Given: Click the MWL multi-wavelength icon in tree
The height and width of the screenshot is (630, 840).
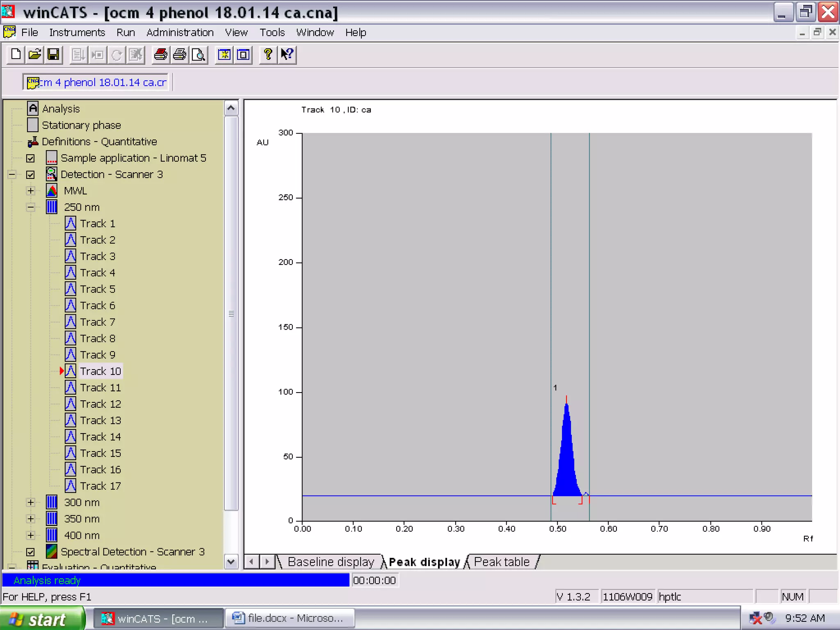Looking at the screenshot, I should [52, 191].
